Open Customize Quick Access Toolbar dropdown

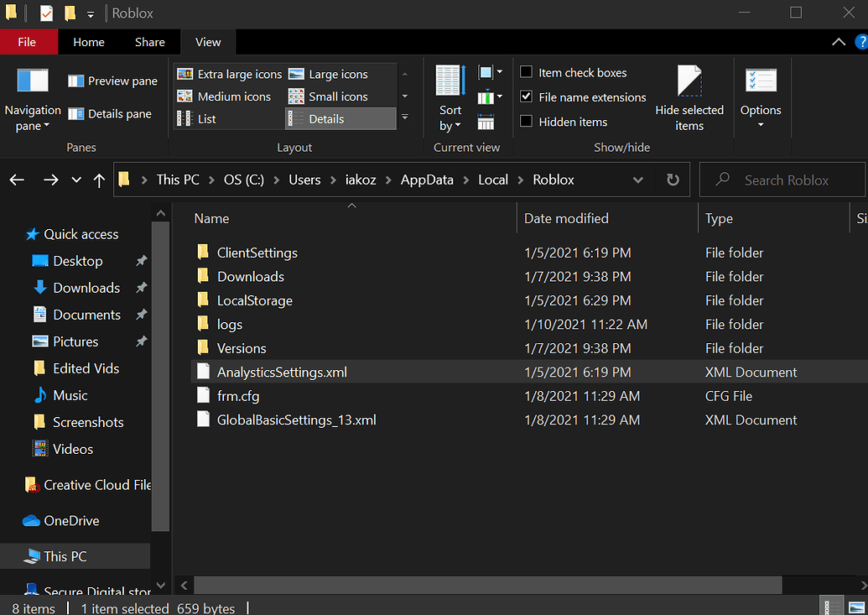coord(91,14)
